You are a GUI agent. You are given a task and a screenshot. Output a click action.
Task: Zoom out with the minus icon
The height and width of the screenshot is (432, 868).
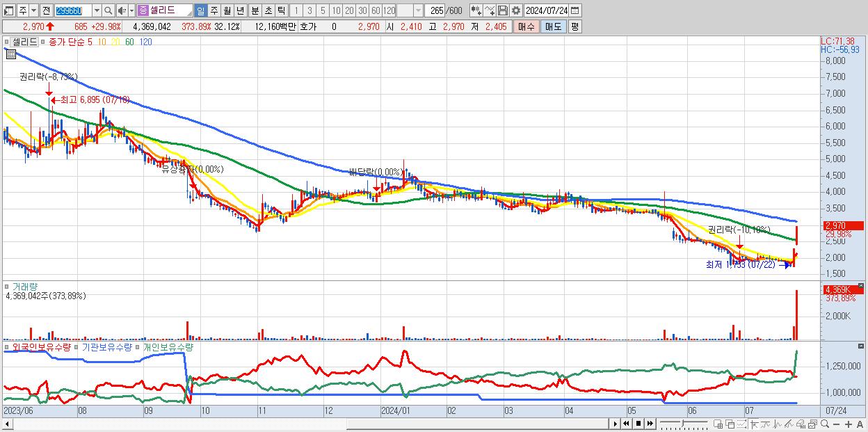pyautogui.click(x=836, y=424)
